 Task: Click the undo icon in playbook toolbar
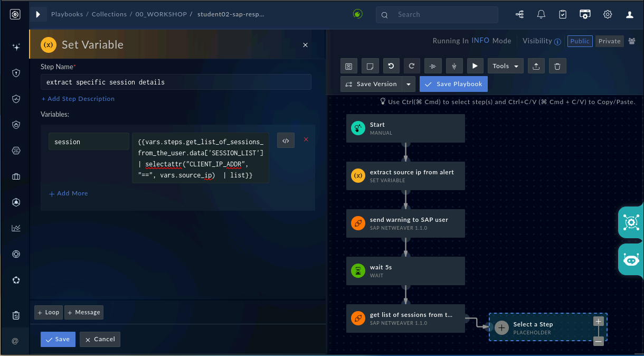click(391, 66)
